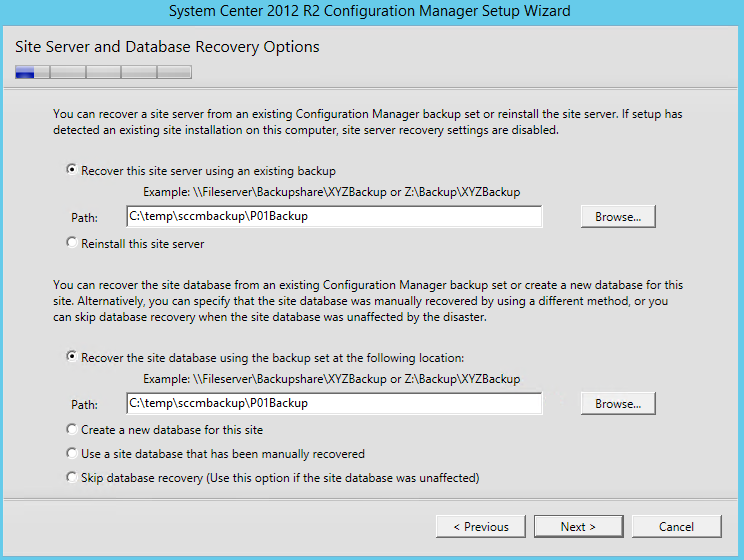Click the wizard progress bar
The image size is (744, 560).
103,72
